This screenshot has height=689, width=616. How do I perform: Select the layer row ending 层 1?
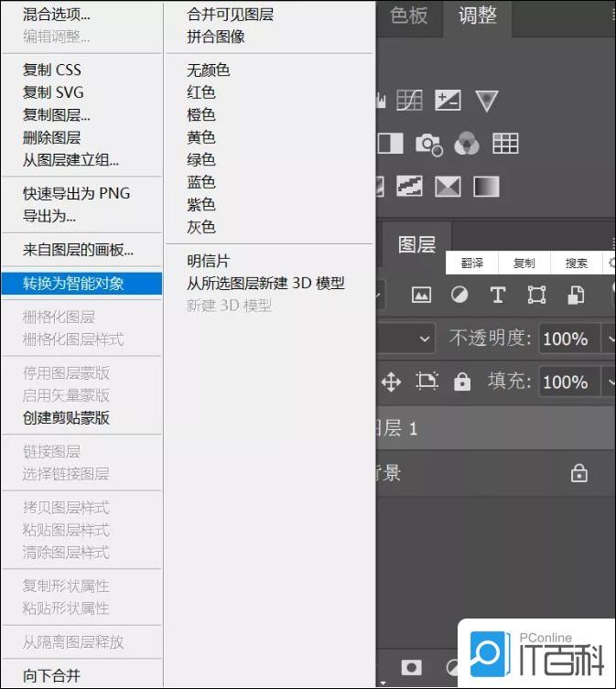pyautogui.click(x=495, y=428)
